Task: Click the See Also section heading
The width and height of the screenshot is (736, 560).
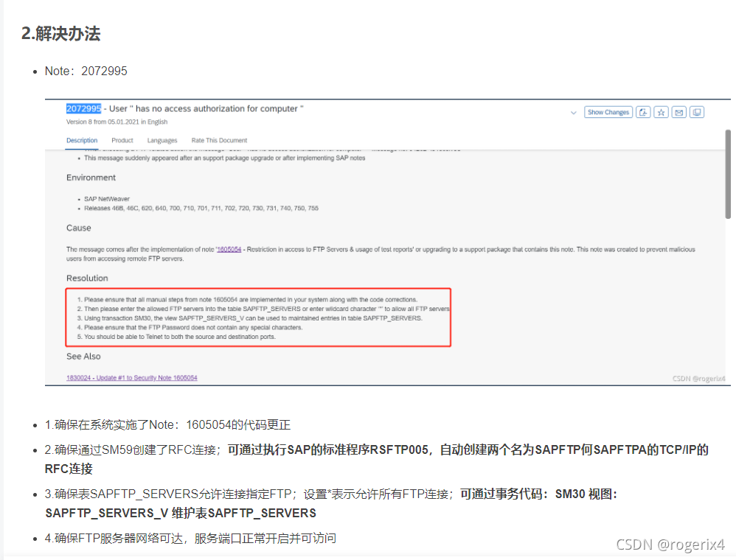Action: point(83,357)
